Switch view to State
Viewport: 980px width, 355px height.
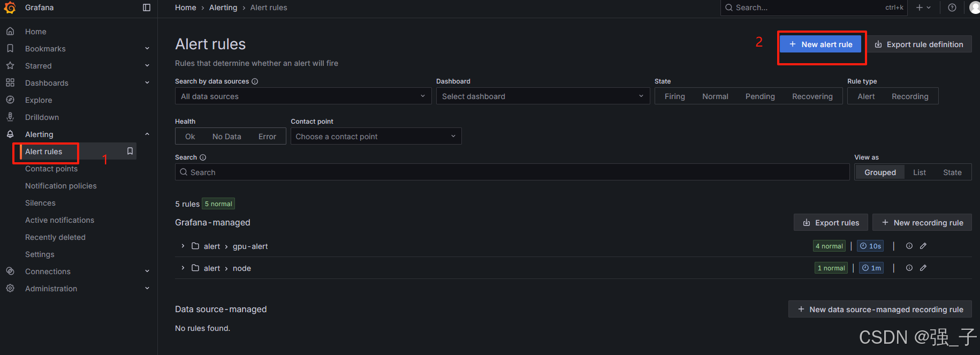click(952, 172)
